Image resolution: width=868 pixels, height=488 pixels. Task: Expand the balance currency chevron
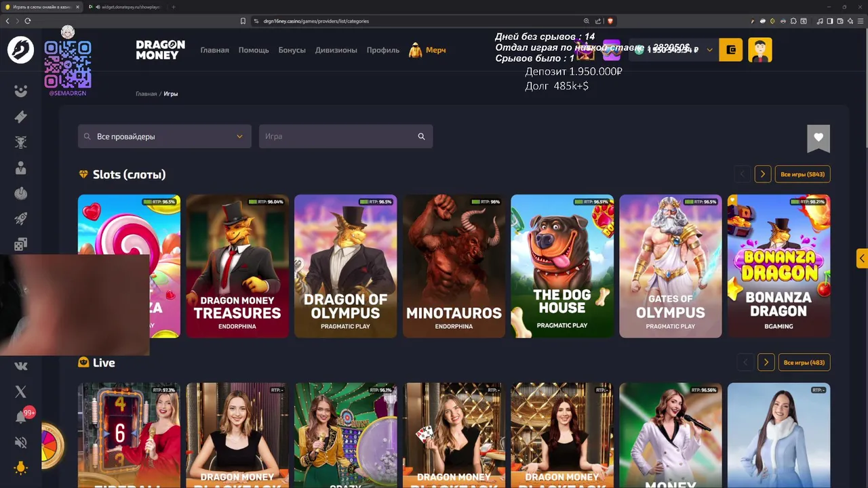[x=709, y=49]
